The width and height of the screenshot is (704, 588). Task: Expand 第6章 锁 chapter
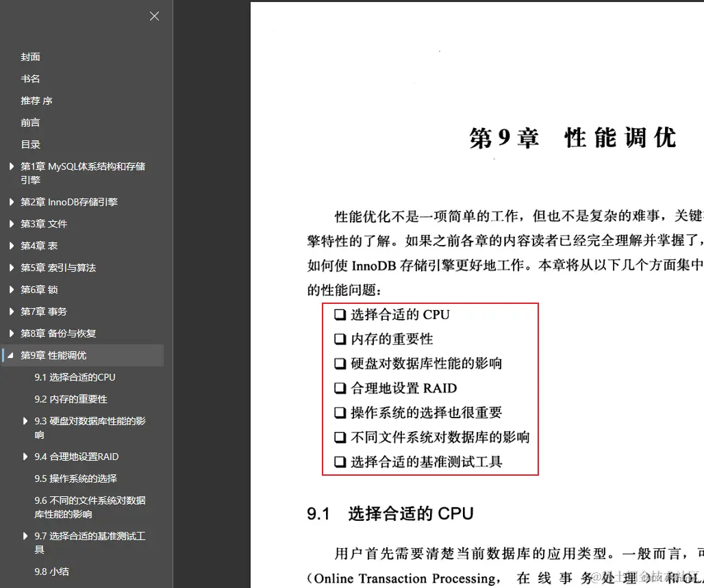[11, 290]
